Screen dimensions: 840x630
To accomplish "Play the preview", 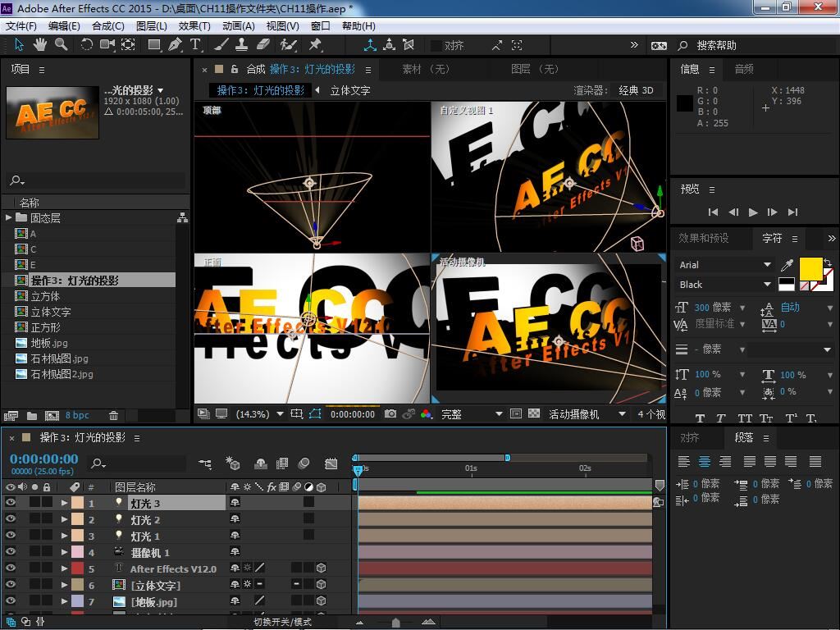I will click(x=753, y=212).
